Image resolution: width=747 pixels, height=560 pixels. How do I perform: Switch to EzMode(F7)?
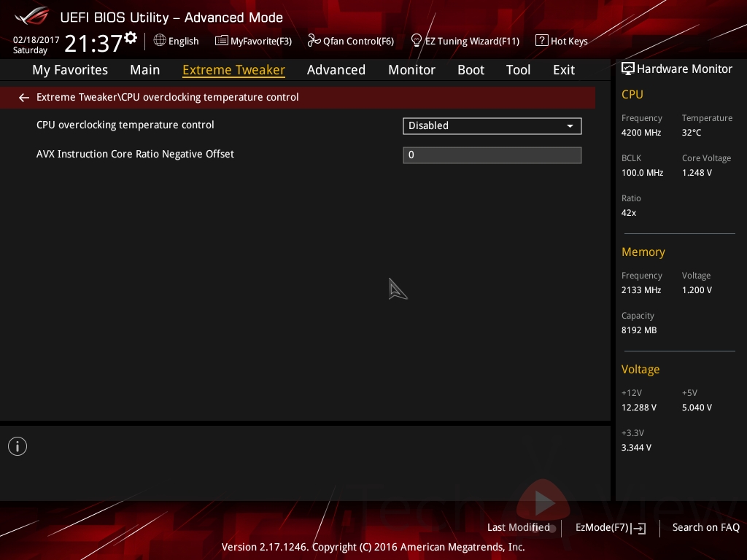(x=611, y=528)
